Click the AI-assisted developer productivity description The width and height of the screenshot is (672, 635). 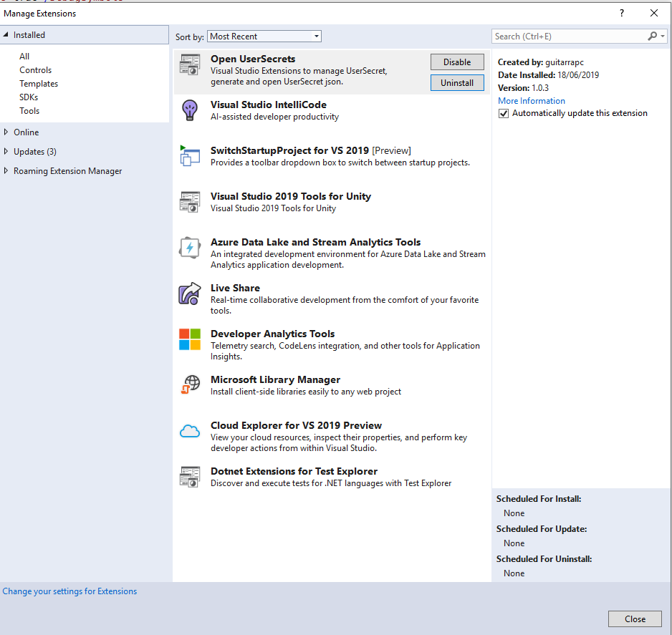274,117
